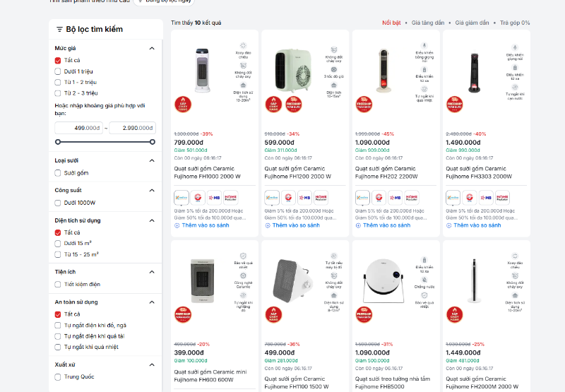Click the plus icon beside FH1000 compare link
The image size is (565, 392).
(177, 225)
